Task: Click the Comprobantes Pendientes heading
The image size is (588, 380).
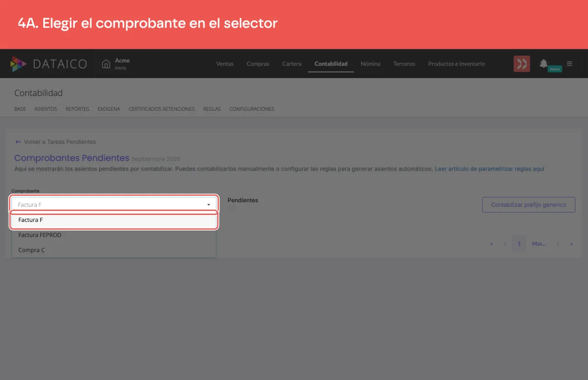Action: point(72,158)
